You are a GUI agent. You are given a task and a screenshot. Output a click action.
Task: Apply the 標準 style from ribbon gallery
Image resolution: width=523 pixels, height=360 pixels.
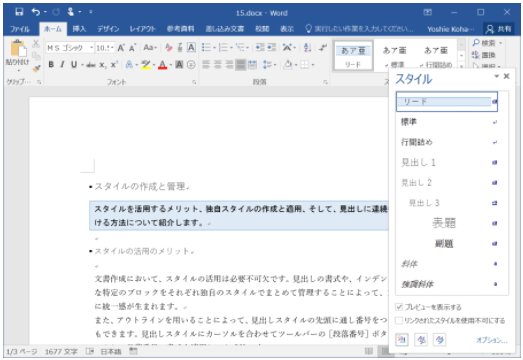coord(394,57)
